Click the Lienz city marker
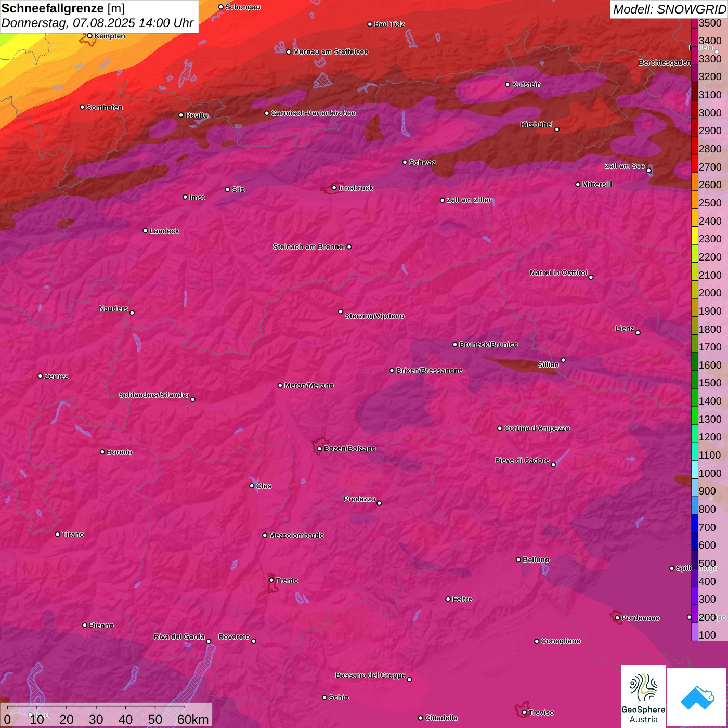 click(x=638, y=333)
